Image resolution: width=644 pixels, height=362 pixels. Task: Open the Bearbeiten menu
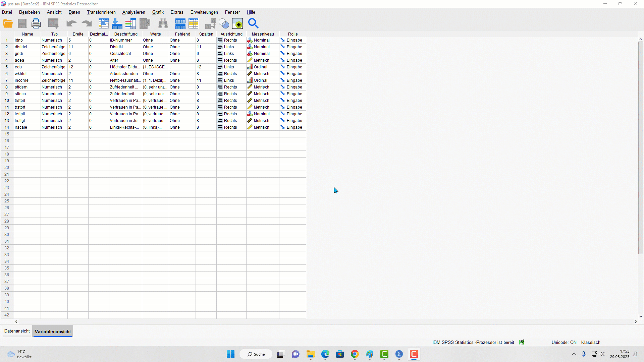point(30,12)
